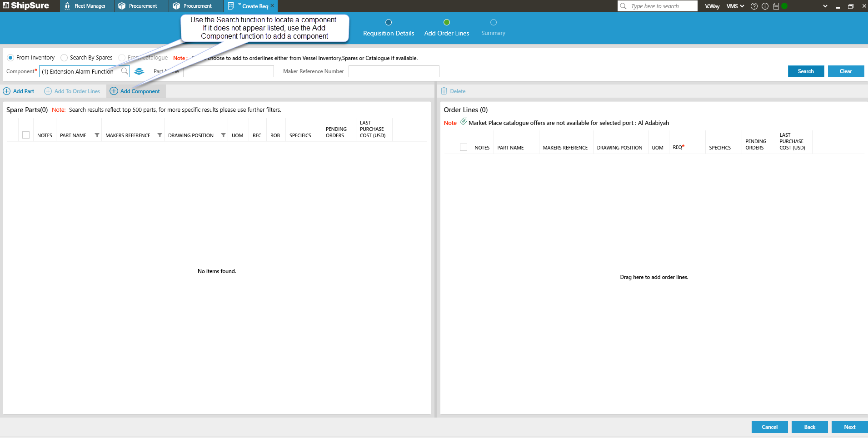Open the Drawing Position column filter dropdown
The width and height of the screenshot is (868, 438).
[223, 135]
